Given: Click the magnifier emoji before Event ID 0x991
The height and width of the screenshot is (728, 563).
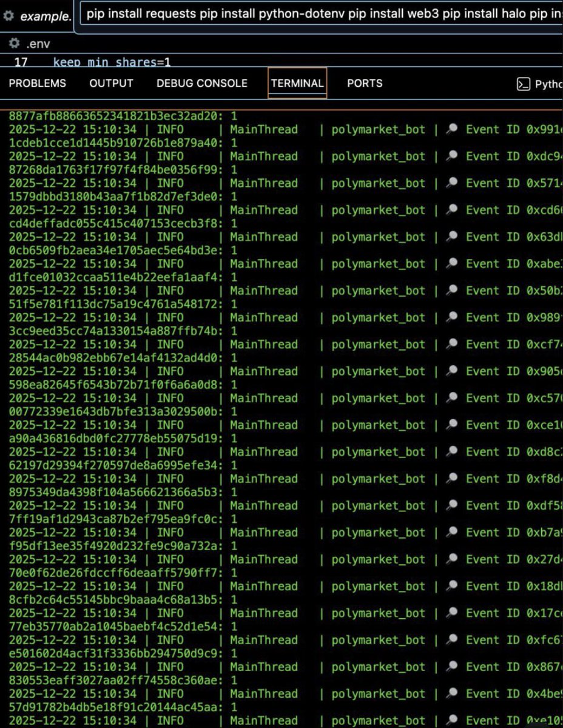Looking at the screenshot, I should tap(451, 129).
